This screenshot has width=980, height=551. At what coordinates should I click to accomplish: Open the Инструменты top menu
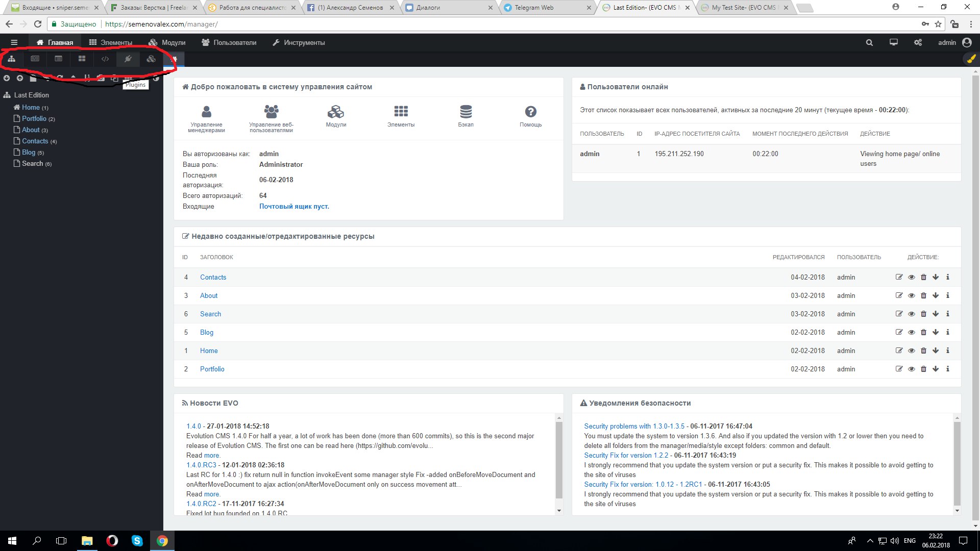[x=299, y=42]
